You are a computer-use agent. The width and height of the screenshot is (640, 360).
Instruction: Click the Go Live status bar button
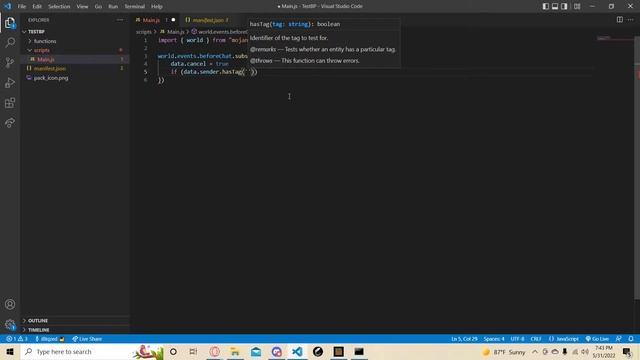(597, 339)
